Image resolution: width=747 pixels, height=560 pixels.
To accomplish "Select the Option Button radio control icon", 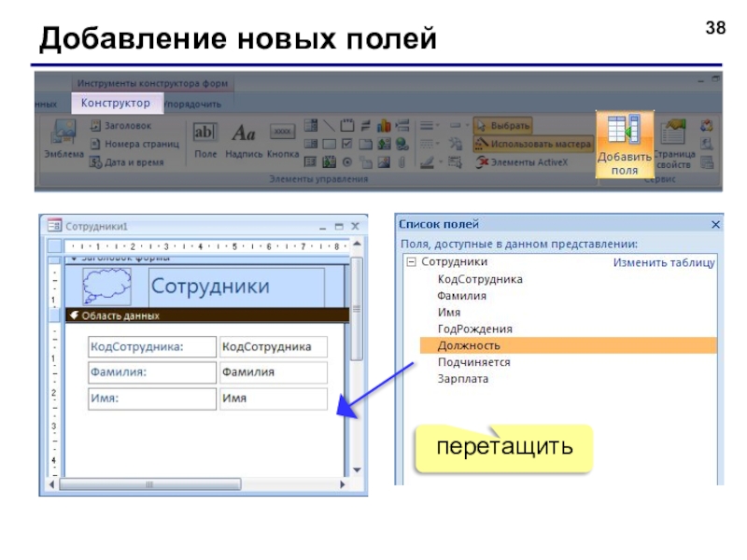I will pos(347,162).
